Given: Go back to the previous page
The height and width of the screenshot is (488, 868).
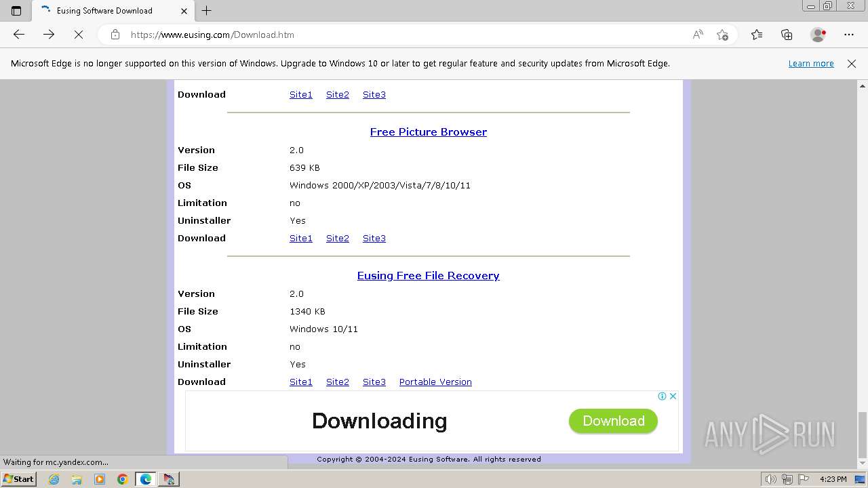Looking at the screenshot, I should 19,35.
